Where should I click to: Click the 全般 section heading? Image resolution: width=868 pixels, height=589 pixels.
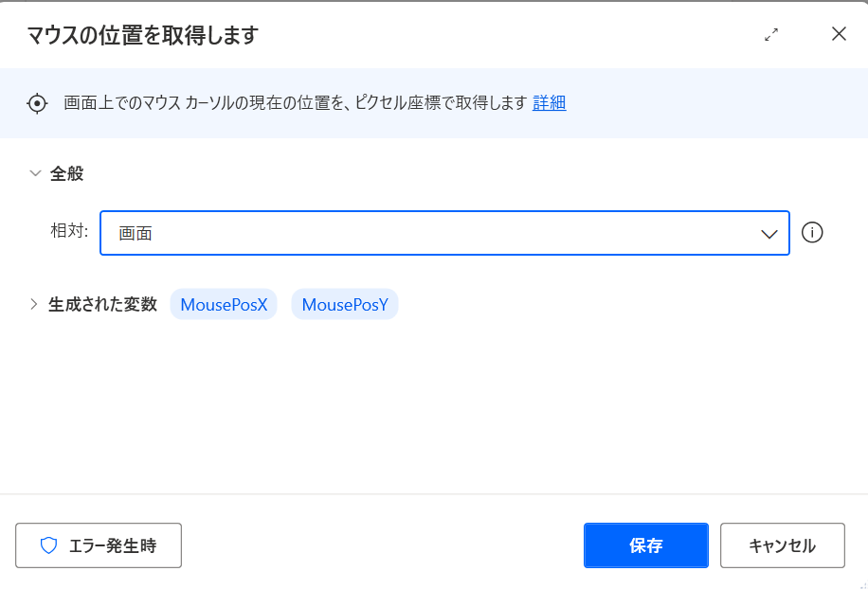67,173
